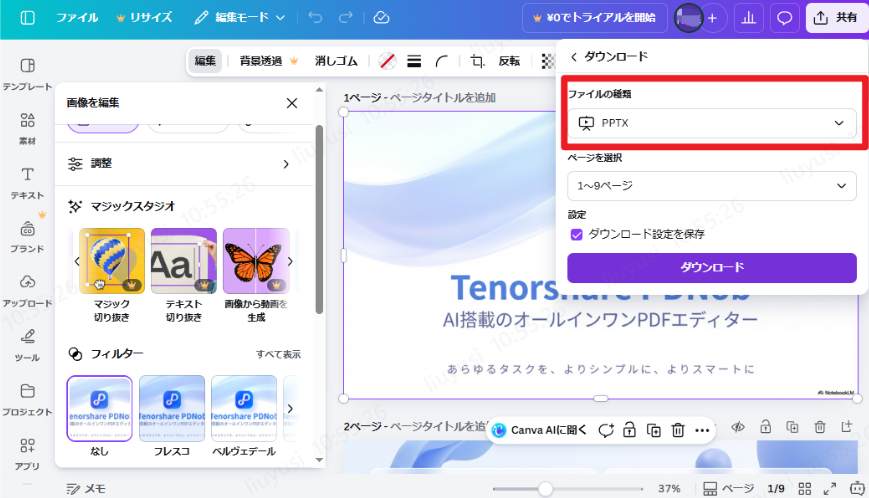Open grid view icon in status bar
The image size is (869, 498).
(805, 489)
